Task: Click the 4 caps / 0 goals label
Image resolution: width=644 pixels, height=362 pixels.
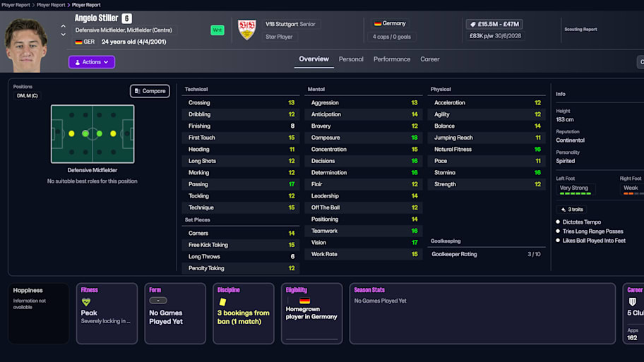Action: 391,37
